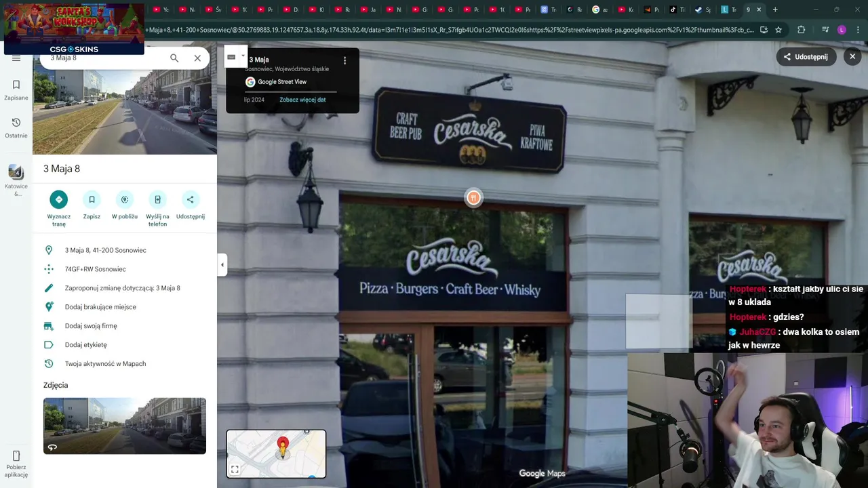Image resolution: width=868 pixels, height=488 pixels.
Task: Click the keyboard input tool icon
Action: [231, 57]
